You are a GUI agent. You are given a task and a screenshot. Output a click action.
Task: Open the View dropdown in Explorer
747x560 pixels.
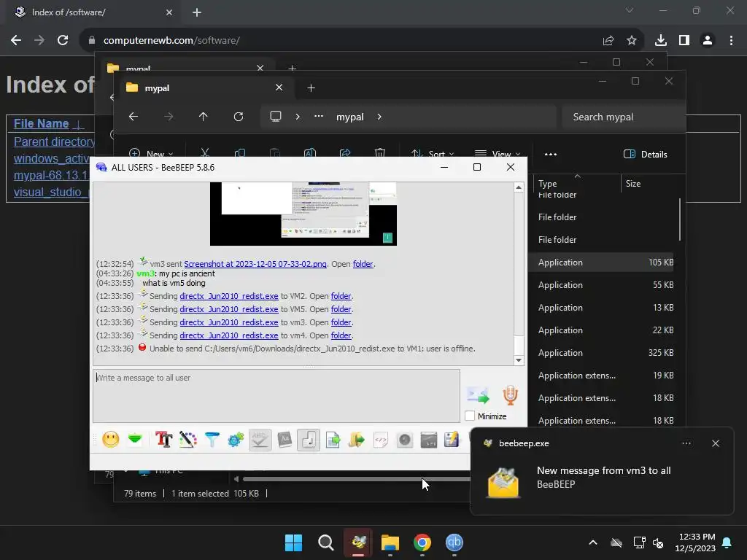tap(498, 153)
